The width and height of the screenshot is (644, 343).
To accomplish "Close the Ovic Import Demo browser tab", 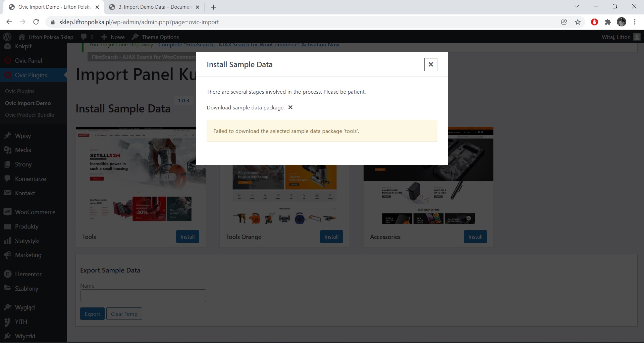I will 97,7.
